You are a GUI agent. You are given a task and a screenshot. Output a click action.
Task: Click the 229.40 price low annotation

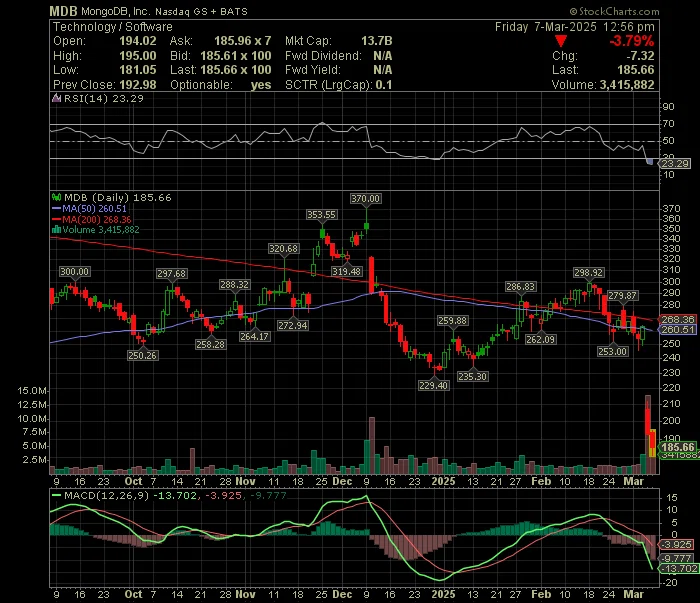(433, 385)
